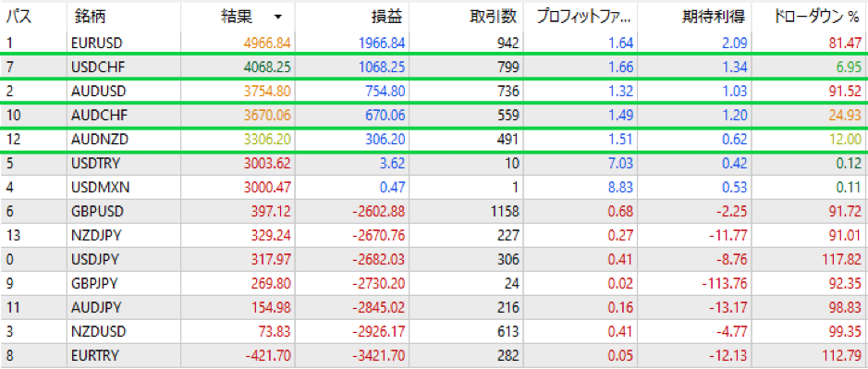Sort by the 結果 column header
This screenshot has height=369, width=868.
click(236, 18)
